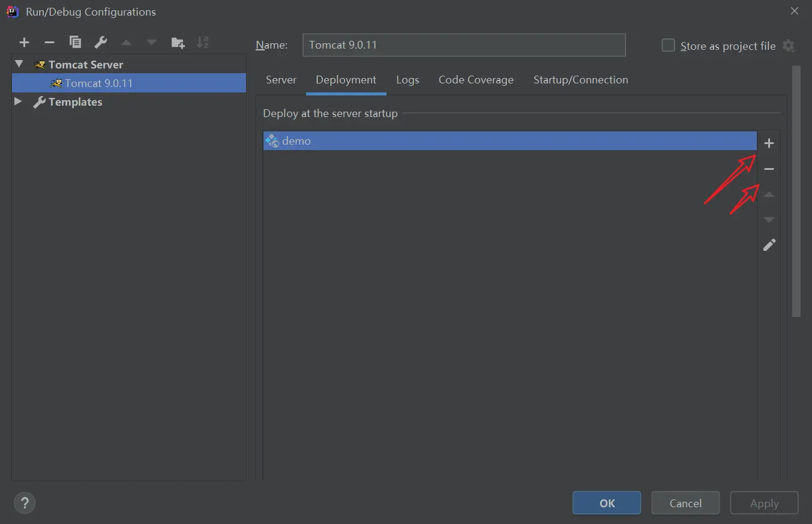This screenshot has width=812, height=524.
Task: Open the Startup/Connection tab
Action: 581,80
